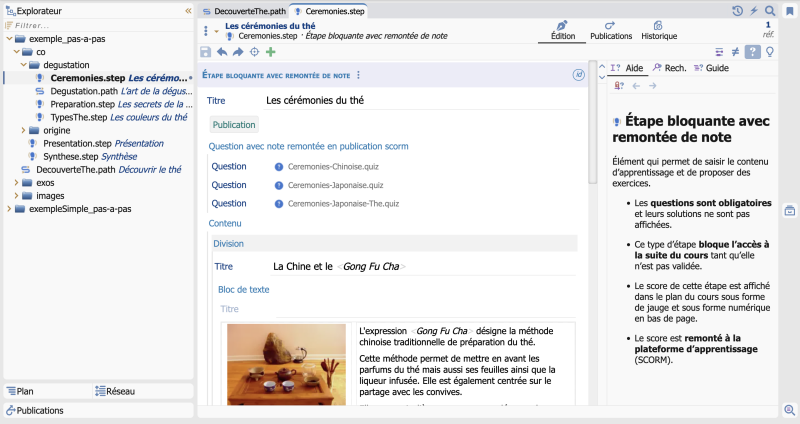Click circular icon at right of editor header
This screenshot has height=424, width=800.
pyautogui.click(x=579, y=75)
